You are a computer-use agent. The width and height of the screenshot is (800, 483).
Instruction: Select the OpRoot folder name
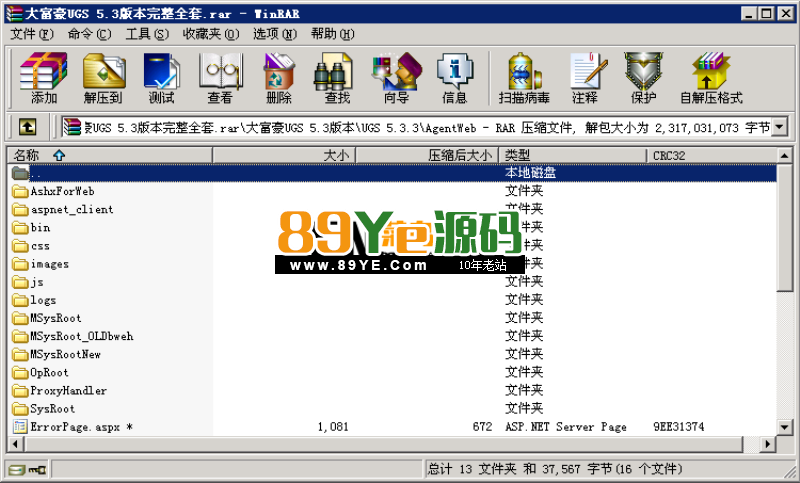pos(49,373)
